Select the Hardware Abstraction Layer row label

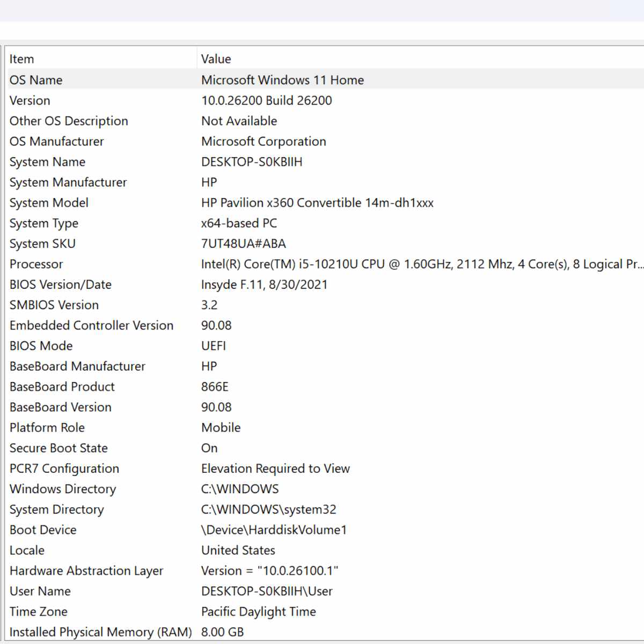(x=86, y=571)
